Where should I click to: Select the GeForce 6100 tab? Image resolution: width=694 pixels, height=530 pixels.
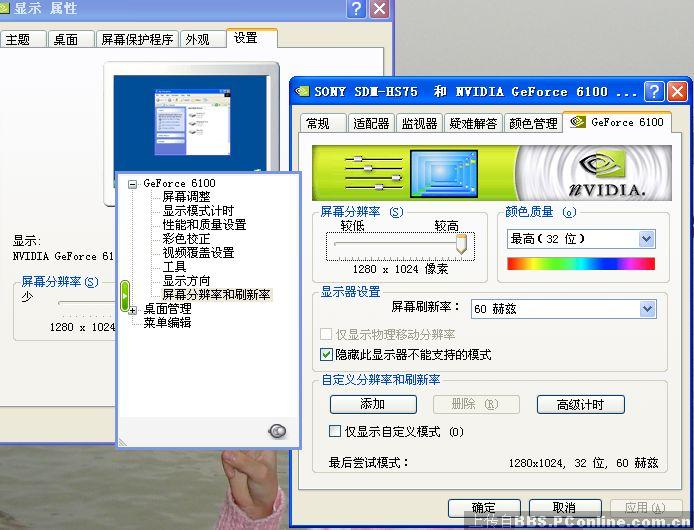click(x=617, y=122)
